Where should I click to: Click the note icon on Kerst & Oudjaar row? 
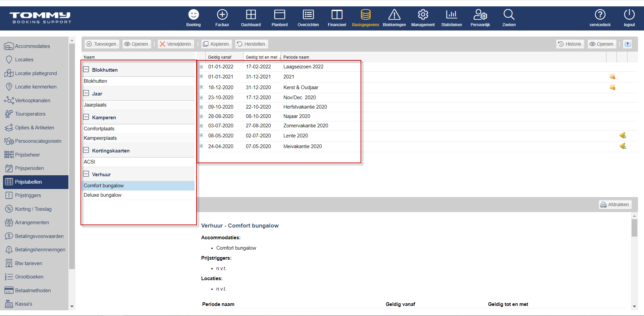pyautogui.click(x=612, y=87)
